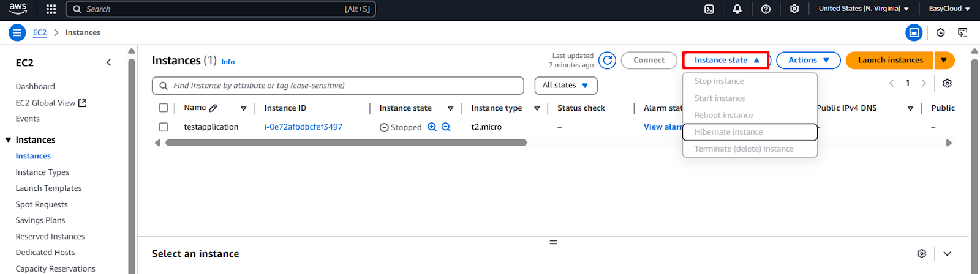Screen dimensions: 980x274
Task: Open Launch Templates in sidebar
Action: click(x=48, y=188)
